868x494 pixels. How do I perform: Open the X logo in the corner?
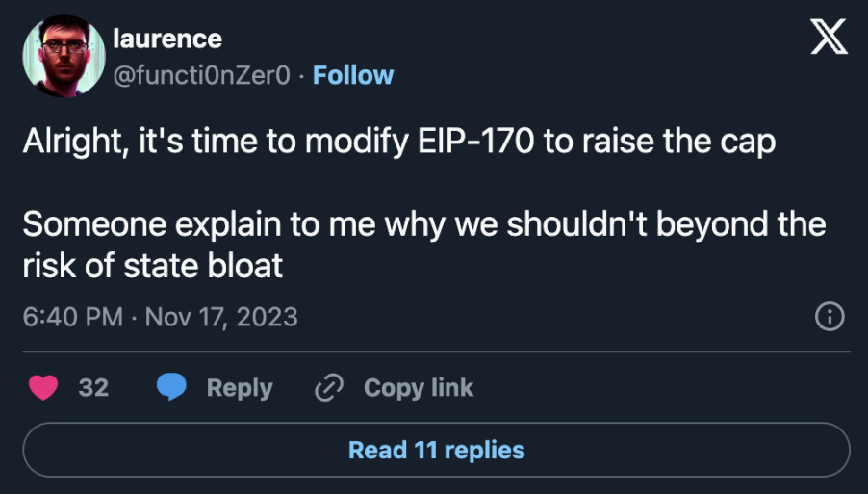tap(829, 37)
